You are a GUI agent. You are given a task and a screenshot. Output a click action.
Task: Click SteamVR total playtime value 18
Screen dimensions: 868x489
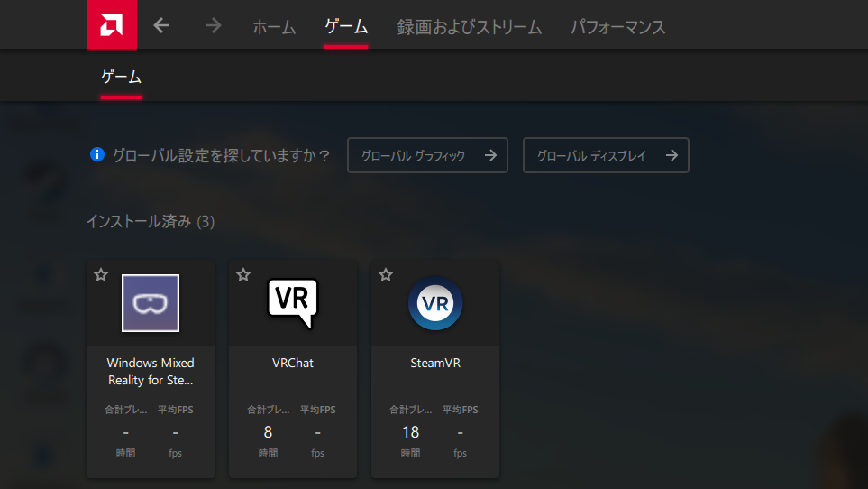click(410, 432)
